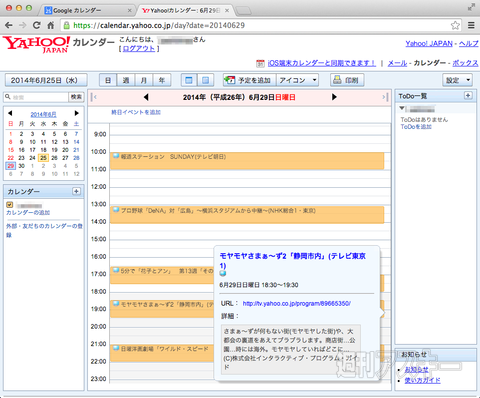Click the address bar URL field
The width and height of the screenshot is (480, 398).
[258, 25]
